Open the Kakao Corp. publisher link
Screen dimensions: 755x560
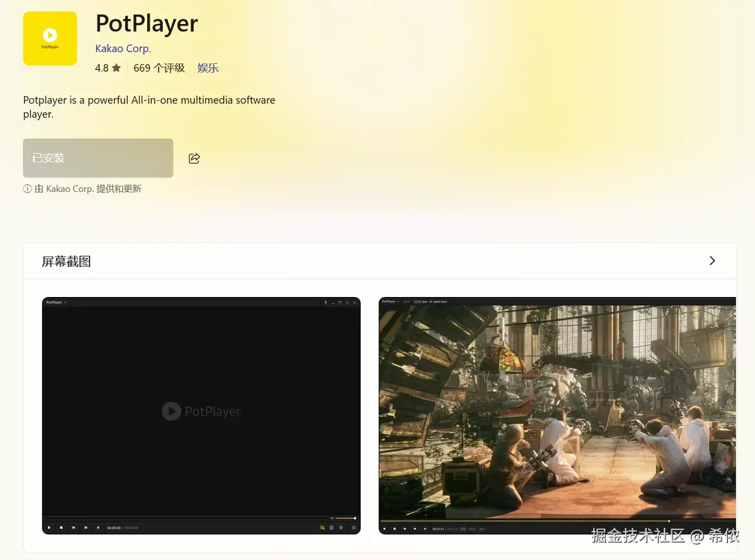[x=123, y=48]
